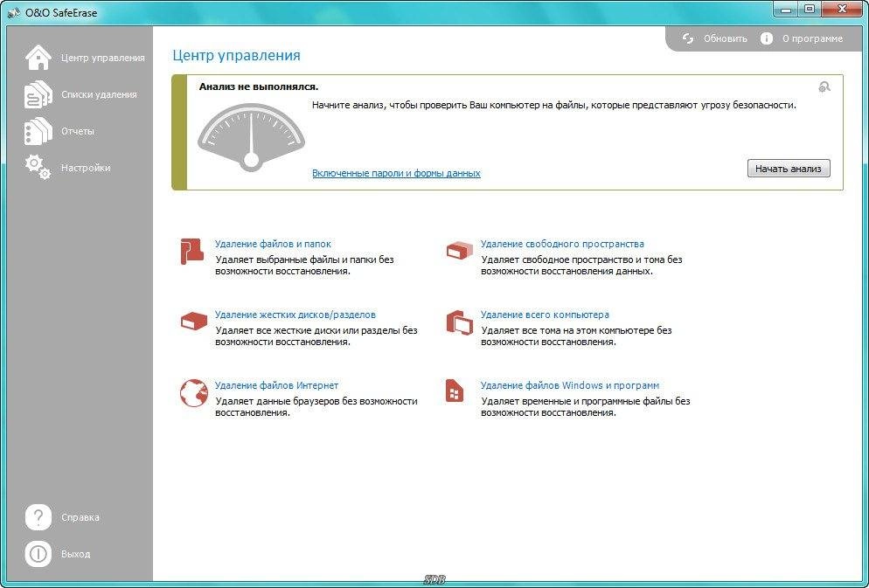The width and height of the screenshot is (869, 588).
Task: Open Включенные пароли и формы данных link
Action: coord(396,173)
